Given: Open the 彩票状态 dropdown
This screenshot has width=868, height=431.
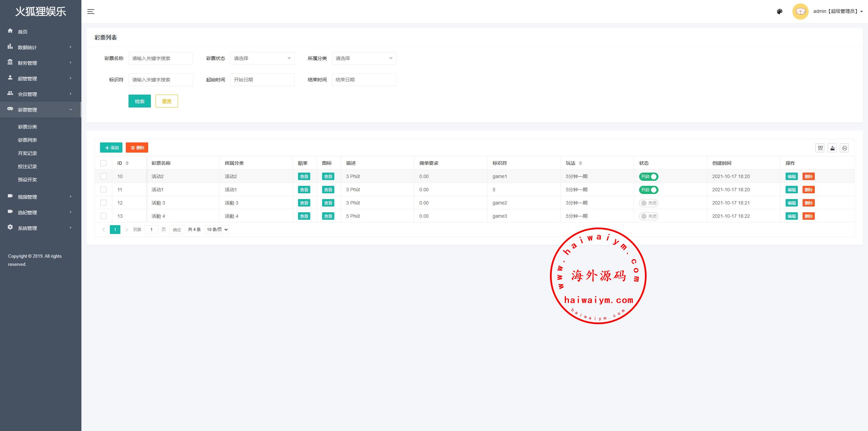Looking at the screenshot, I should coord(262,58).
